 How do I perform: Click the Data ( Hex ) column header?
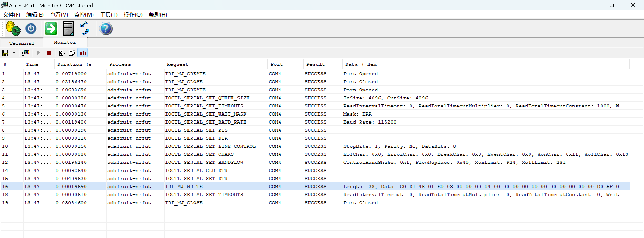coord(486,64)
